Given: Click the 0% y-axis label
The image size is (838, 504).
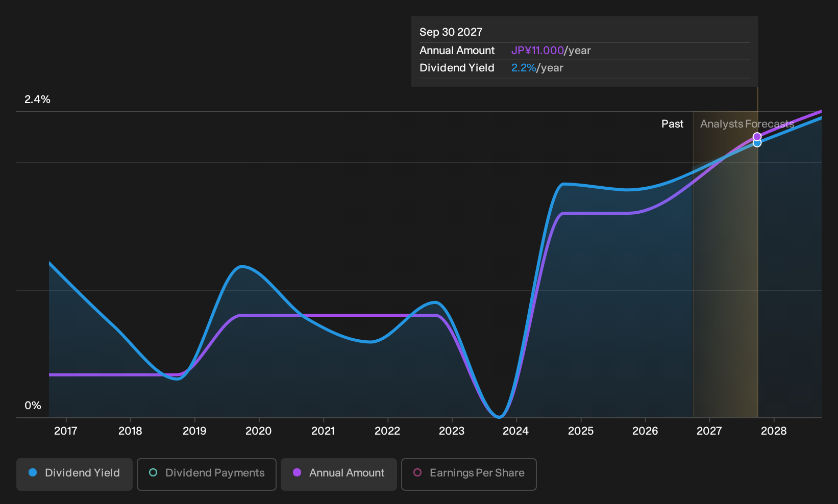Looking at the screenshot, I should tap(33, 406).
